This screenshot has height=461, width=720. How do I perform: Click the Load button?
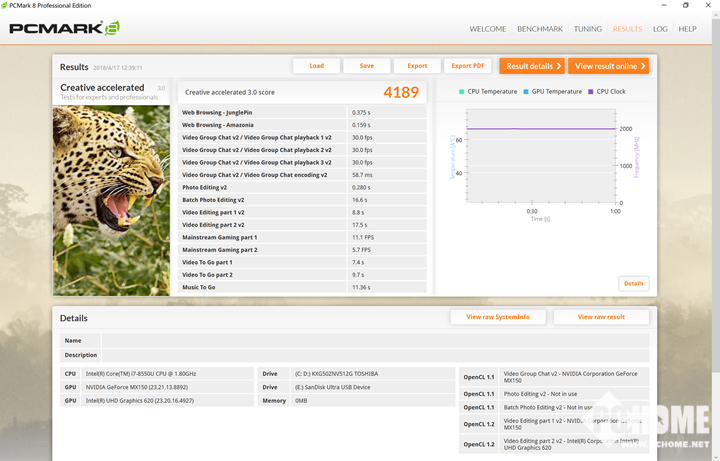coord(316,66)
